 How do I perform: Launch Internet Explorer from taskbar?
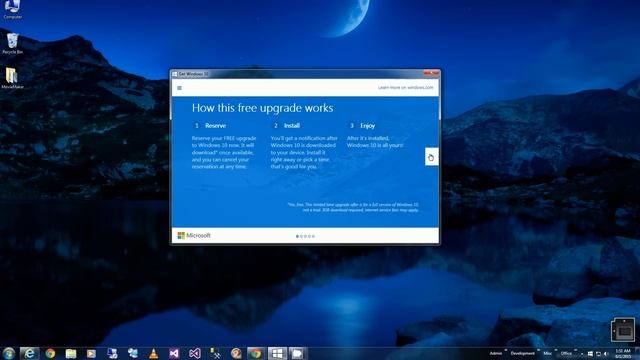click(x=29, y=353)
